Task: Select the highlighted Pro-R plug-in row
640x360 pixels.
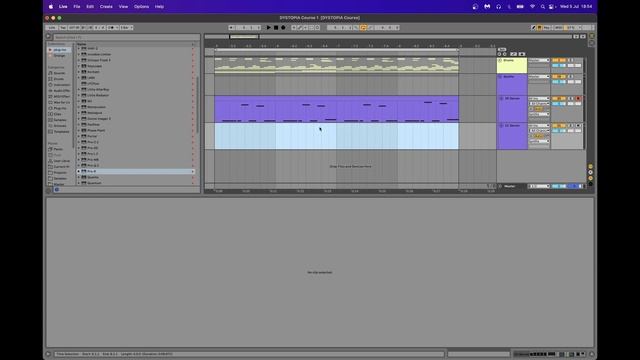Action: 136,171
